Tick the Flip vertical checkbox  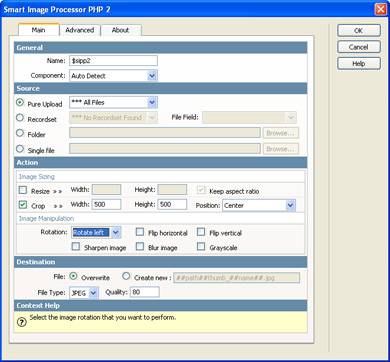click(201, 232)
